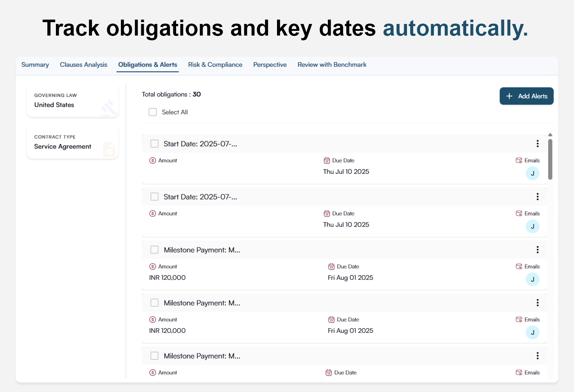The width and height of the screenshot is (574, 392).
Task: Switch to Clauses Analysis tab
Action: point(84,65)
